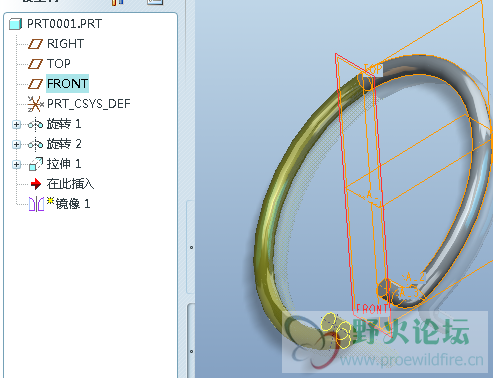493x378 pixels.
Task: Click the 拉伸 1 extrude feature icon
Action: (36, 164)
